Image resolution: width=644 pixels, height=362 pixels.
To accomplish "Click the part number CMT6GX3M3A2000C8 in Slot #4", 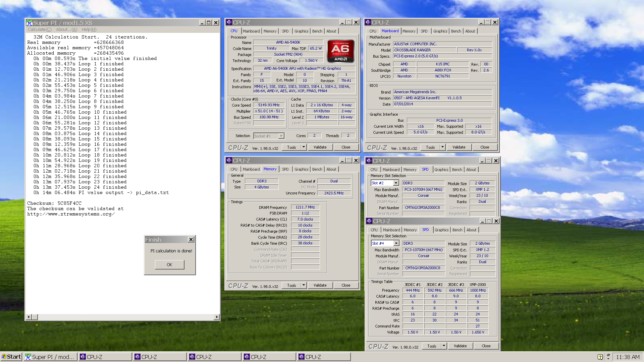I will click(423, 268).
